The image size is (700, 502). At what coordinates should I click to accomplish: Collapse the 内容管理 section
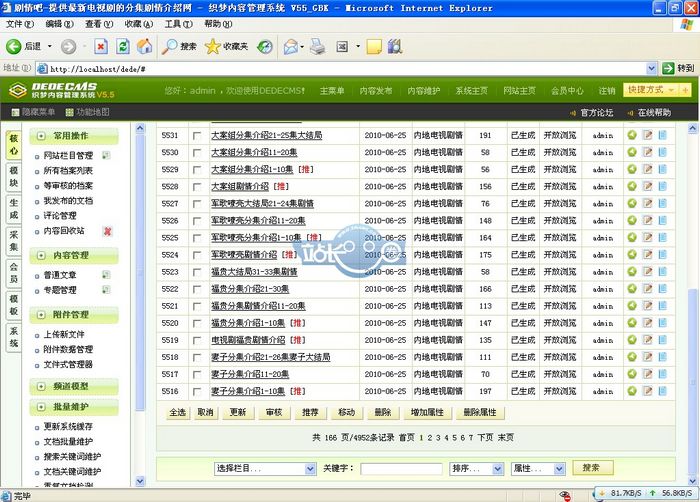[41, 255]
